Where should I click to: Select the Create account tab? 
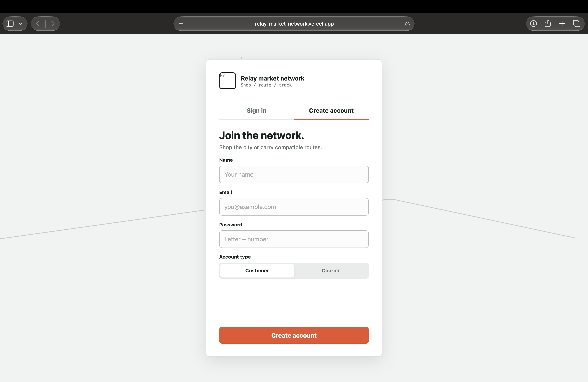[x=331, y=110]
